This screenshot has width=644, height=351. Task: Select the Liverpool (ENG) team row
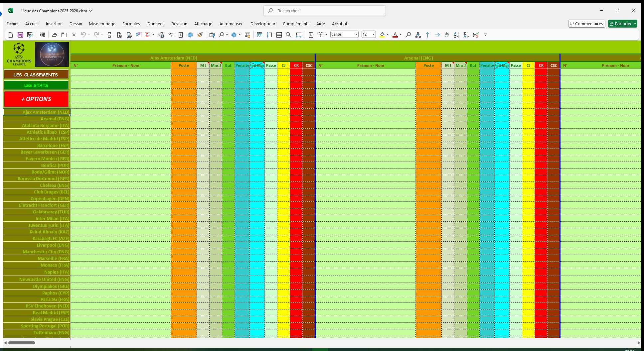pyautogui.click(x=37, y=245)
